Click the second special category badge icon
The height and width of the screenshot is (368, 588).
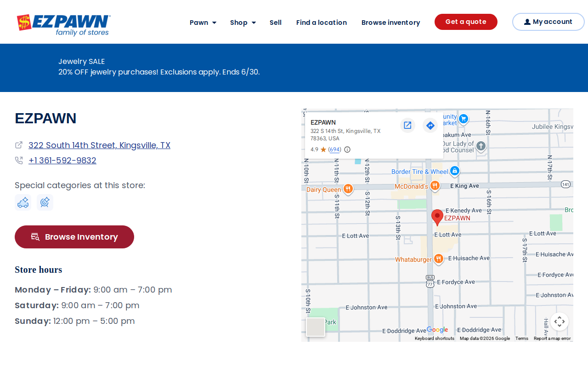click(45, 202)
